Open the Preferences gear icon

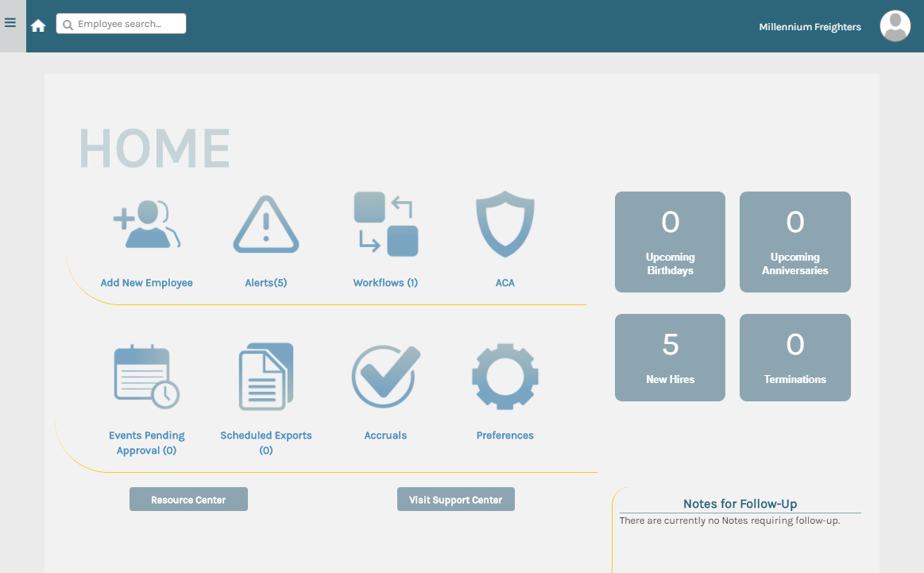[505, 377]
